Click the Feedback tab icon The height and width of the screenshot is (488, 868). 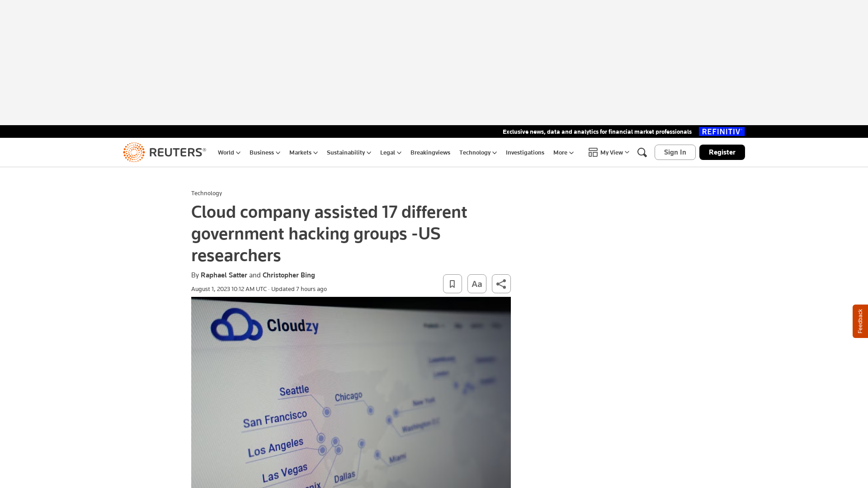tap(860, 321)
